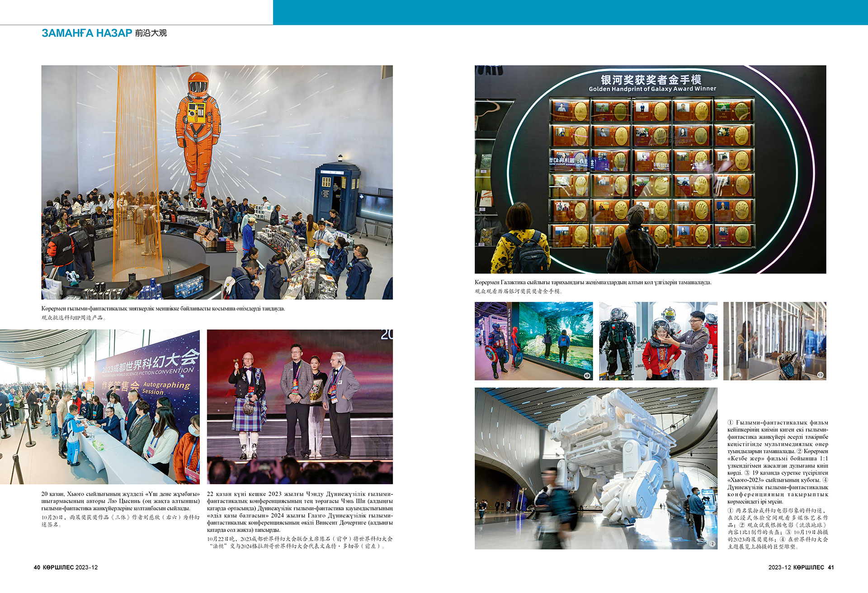Open the Captain America cosplayers photo
868x593 pixels.
coord(533,341)
